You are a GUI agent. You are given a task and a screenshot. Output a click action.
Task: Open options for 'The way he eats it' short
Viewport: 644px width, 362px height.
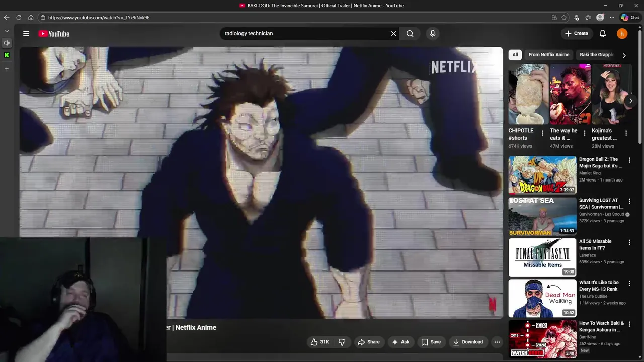click(x=584, y=133)
